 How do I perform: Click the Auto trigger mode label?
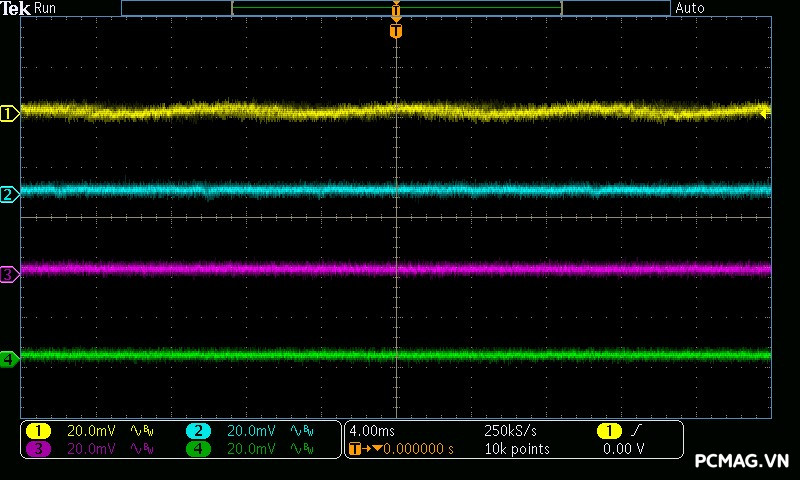[690, 8]
